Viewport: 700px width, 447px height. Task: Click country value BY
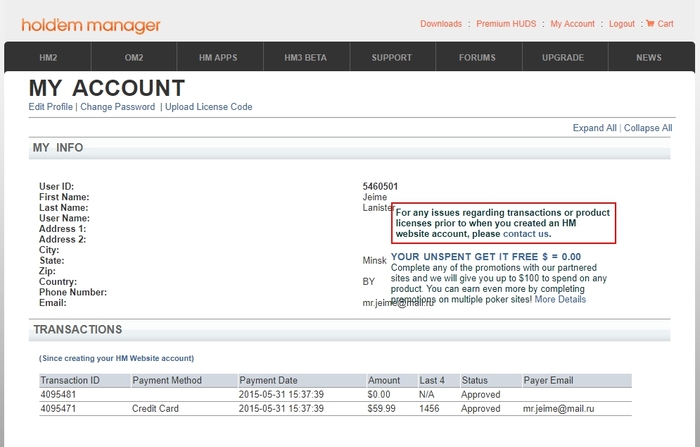tap(369, 282)
